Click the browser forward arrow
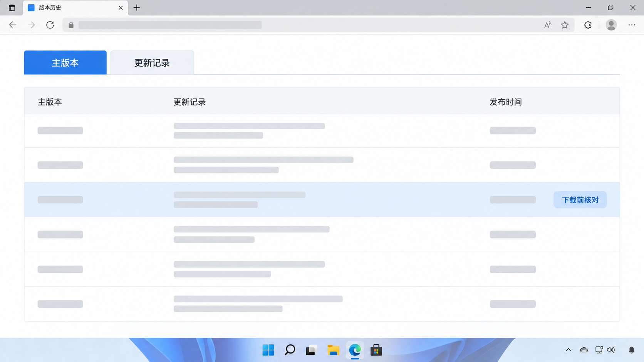 (x=31, y=25)
